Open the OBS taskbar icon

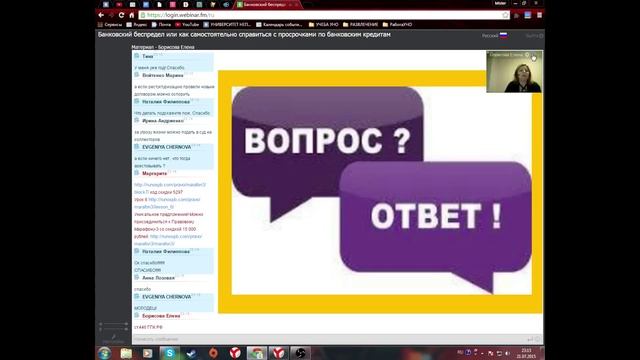pos(300,353)
